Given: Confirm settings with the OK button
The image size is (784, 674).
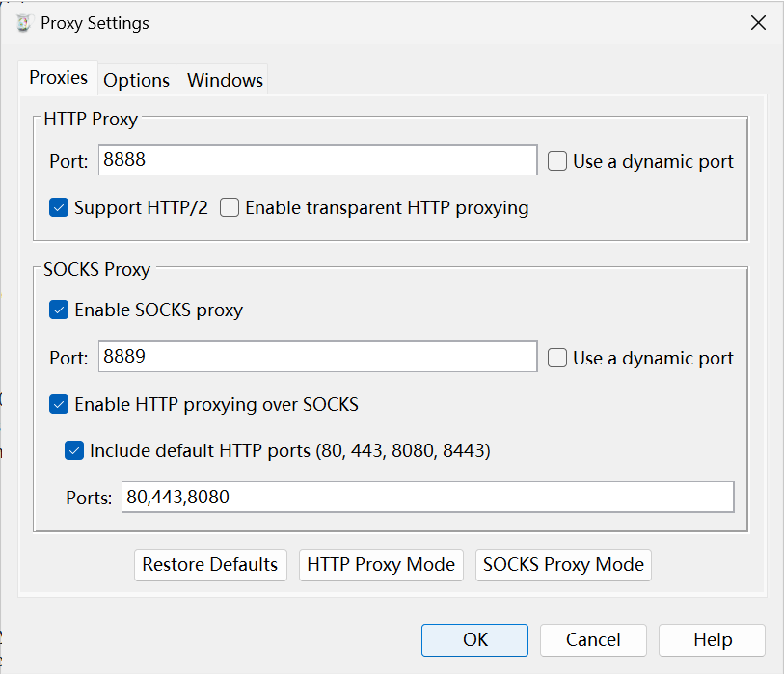Looking at the screenshot, I should pos(474,639).
